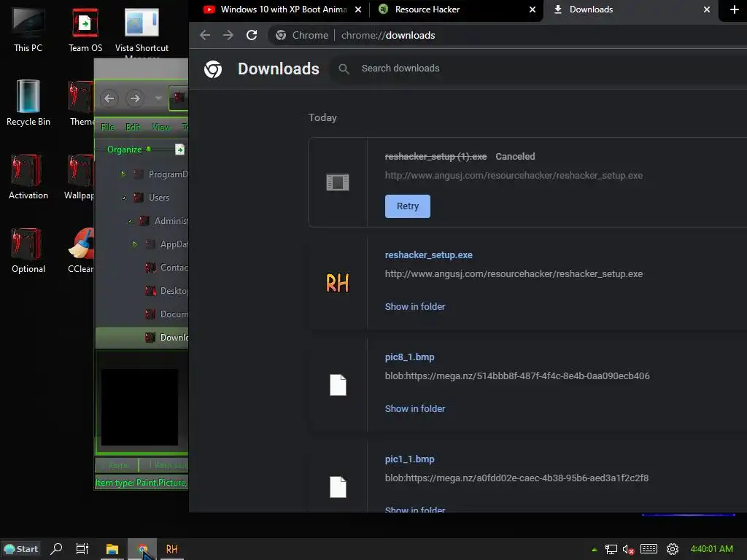Image resolution: width=747 pixels, height=560 pixels.
Task: Collapse the Users tree node
Action: [x=124, y=198]
